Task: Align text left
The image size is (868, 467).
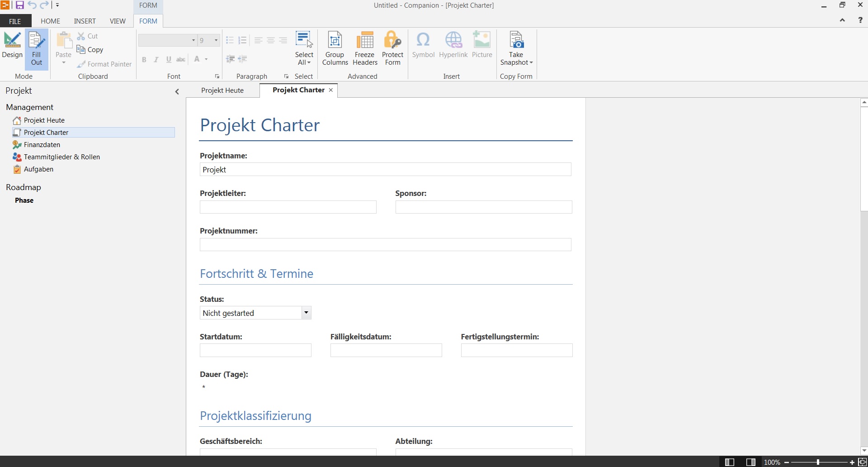Action: (258, 40)
